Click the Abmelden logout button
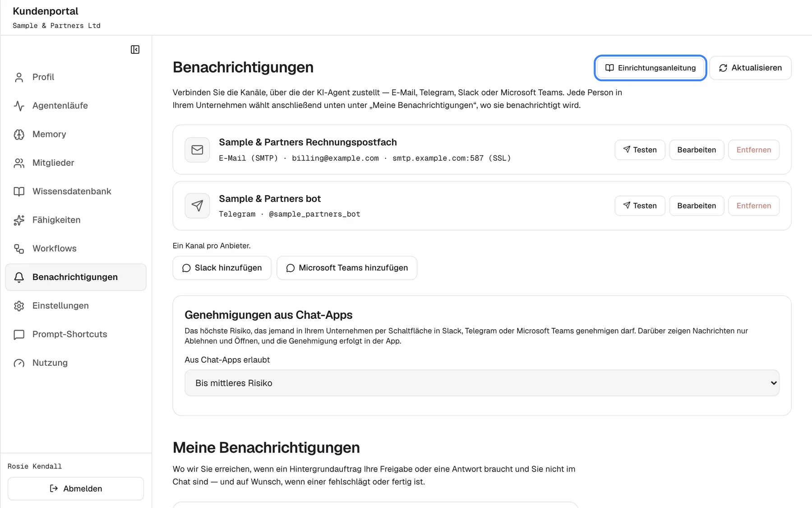Viewport: 812px width, 508px height. pos(76,489)
